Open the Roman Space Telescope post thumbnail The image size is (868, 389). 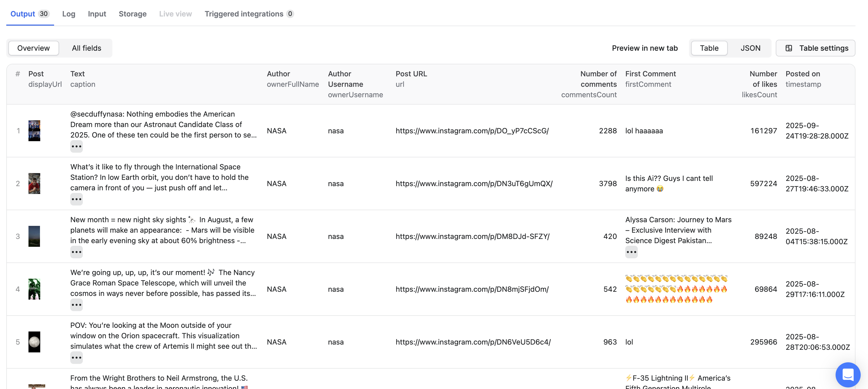click(34, 289)
